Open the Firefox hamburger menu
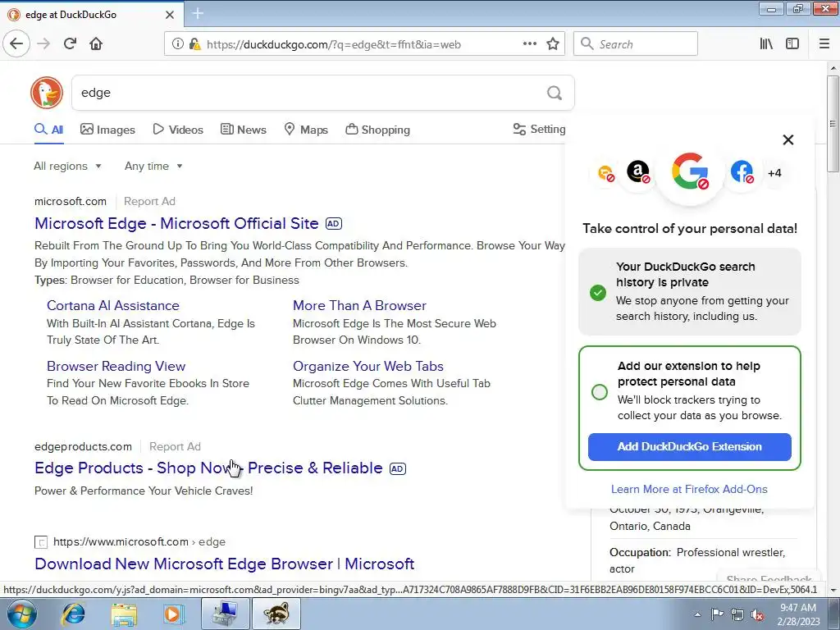The image size is (840, 630). [x=824, y=44]
